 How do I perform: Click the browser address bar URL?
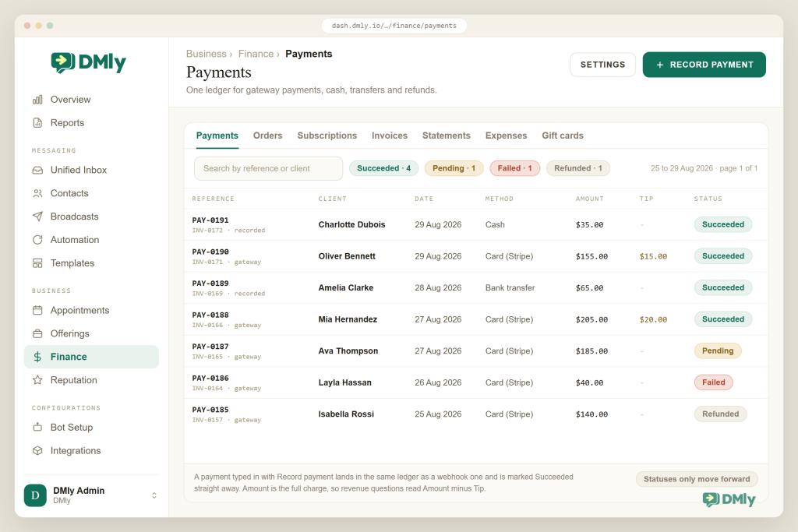[394, 26]
